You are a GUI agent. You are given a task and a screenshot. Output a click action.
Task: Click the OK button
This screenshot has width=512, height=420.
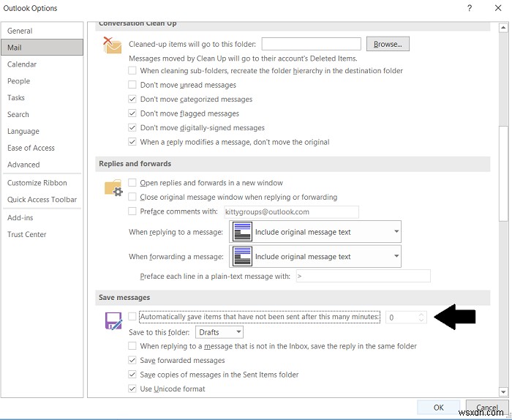438,408
